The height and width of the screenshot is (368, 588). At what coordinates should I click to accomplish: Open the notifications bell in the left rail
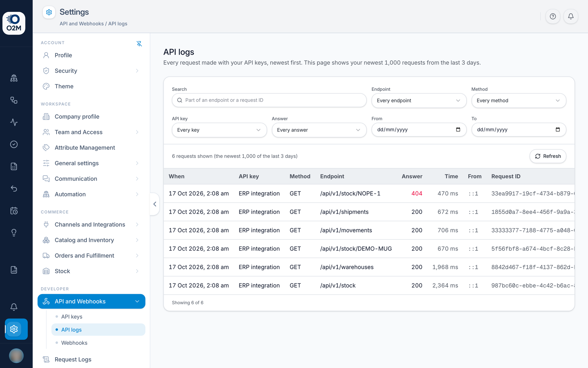coord(14,307)
